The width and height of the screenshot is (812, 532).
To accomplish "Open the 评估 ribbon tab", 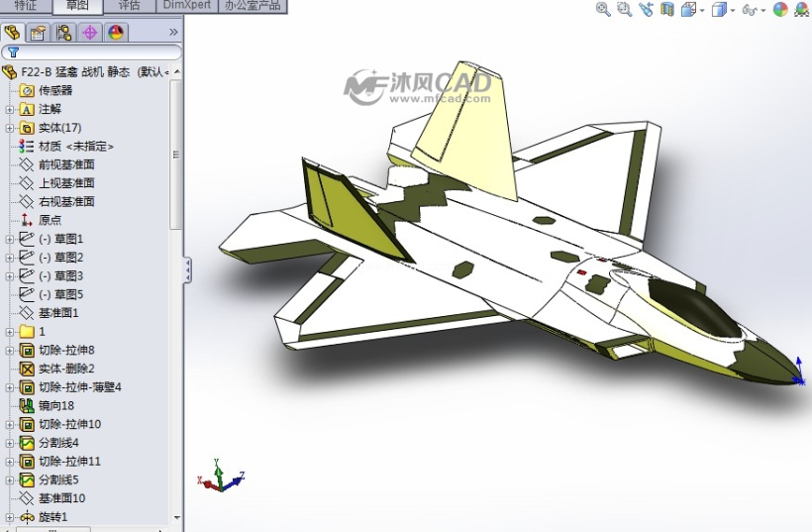I will 130,6.
